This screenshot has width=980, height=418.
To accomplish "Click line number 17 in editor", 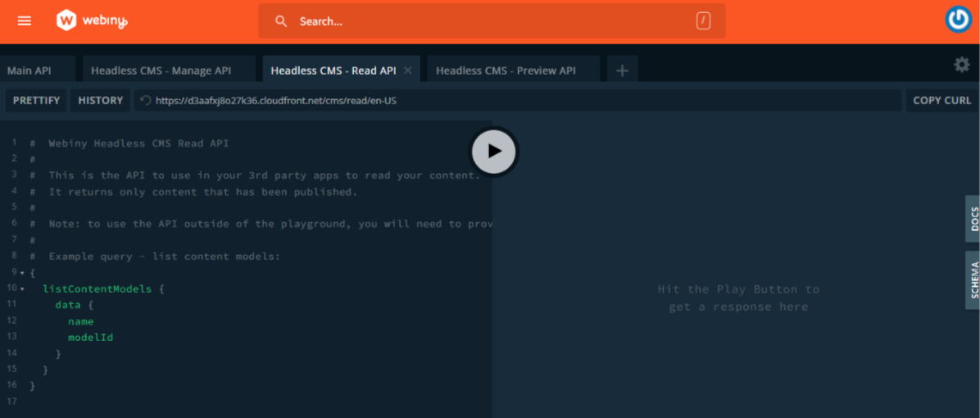I will point(12,401).
